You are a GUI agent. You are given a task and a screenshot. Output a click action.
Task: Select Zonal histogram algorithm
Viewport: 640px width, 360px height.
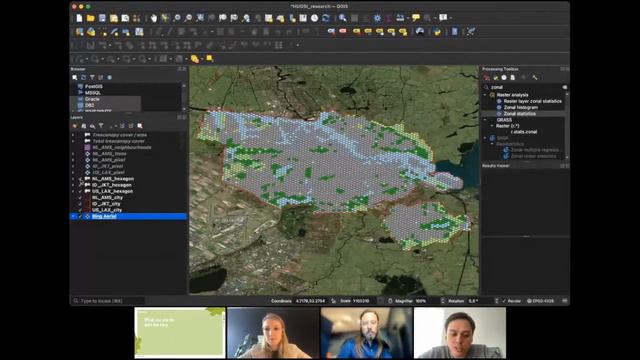click(520, 107)
